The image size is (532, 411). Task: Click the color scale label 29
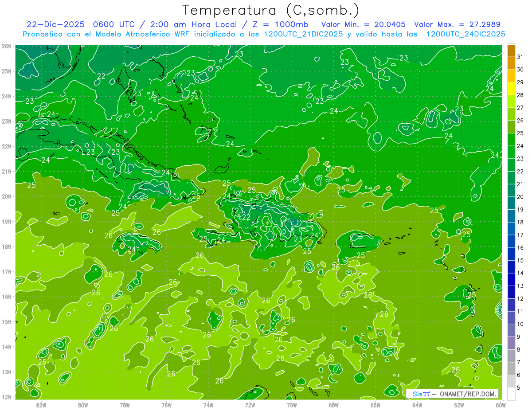[520, 82]
